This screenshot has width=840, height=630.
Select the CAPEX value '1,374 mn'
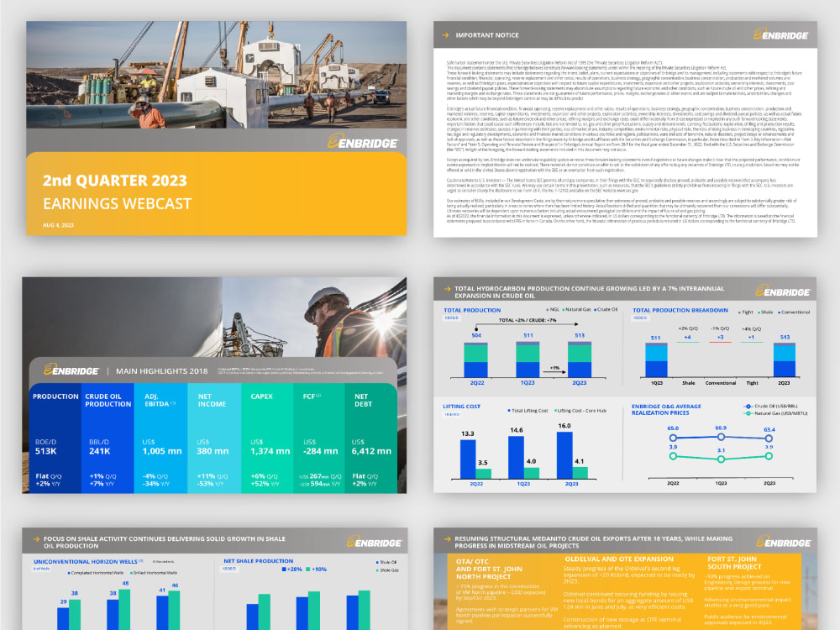point(270,451)
